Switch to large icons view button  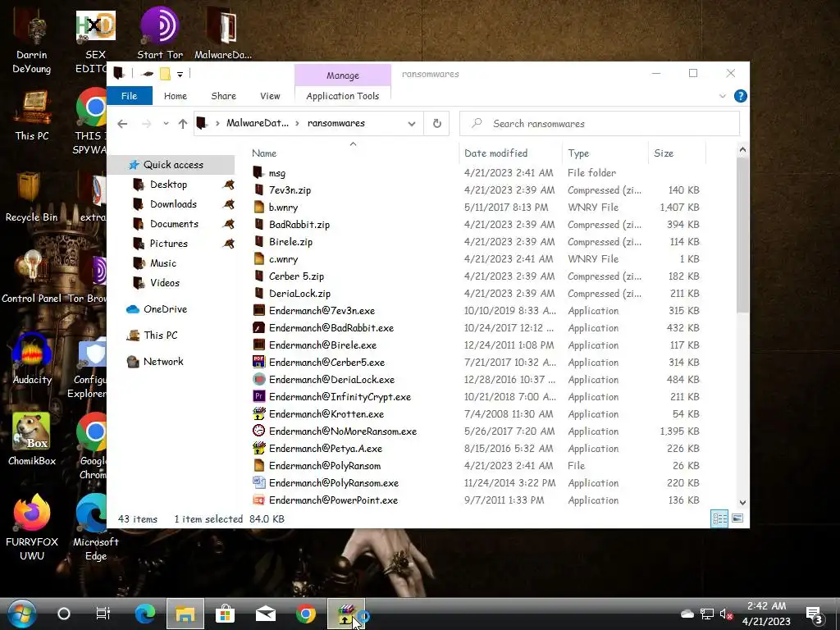pyautogui.click(x=737, y=518)
